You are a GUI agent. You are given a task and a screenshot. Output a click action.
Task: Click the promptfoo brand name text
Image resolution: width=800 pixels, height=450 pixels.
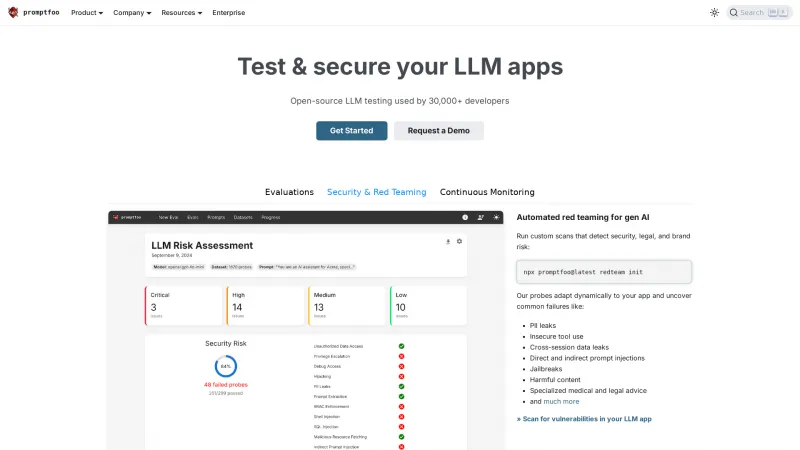coord(41,12)
